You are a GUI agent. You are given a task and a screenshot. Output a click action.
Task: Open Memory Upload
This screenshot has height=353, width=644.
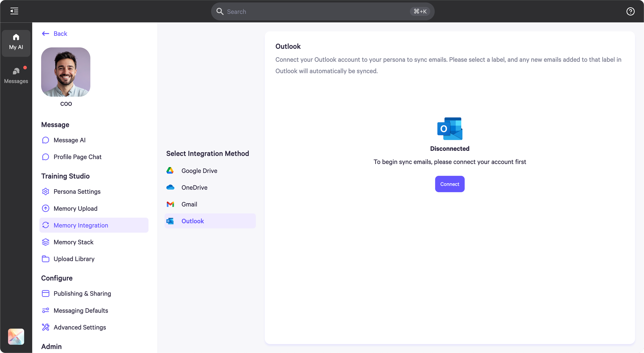pyautogui.click(x=75, y=208)
